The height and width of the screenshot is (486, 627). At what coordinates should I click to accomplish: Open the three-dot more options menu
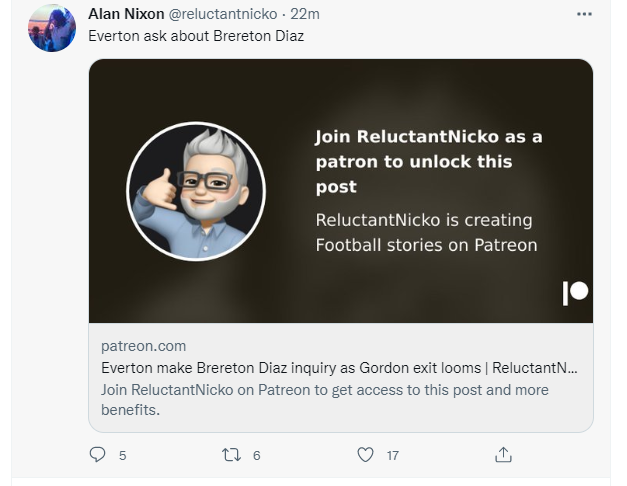pos(584,14)
